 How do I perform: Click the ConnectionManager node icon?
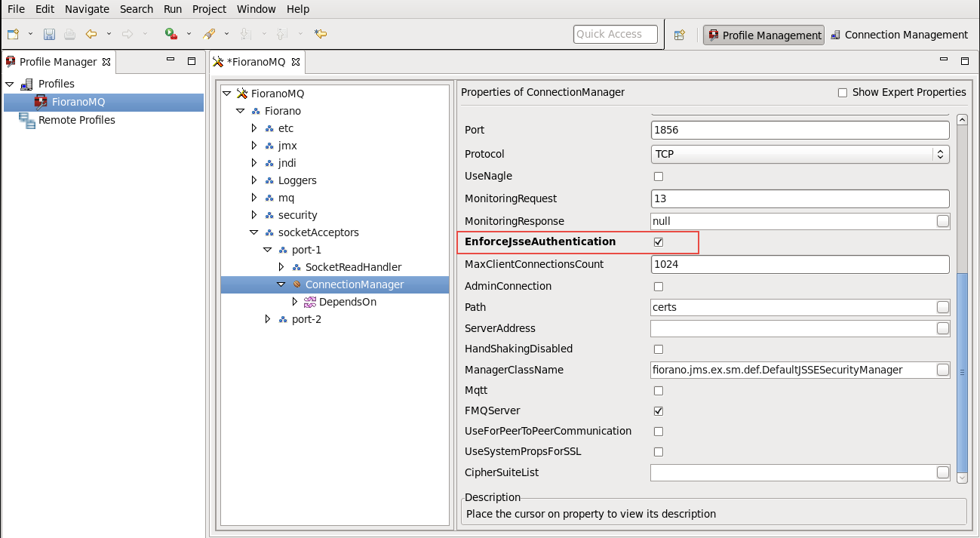(296, 284)
